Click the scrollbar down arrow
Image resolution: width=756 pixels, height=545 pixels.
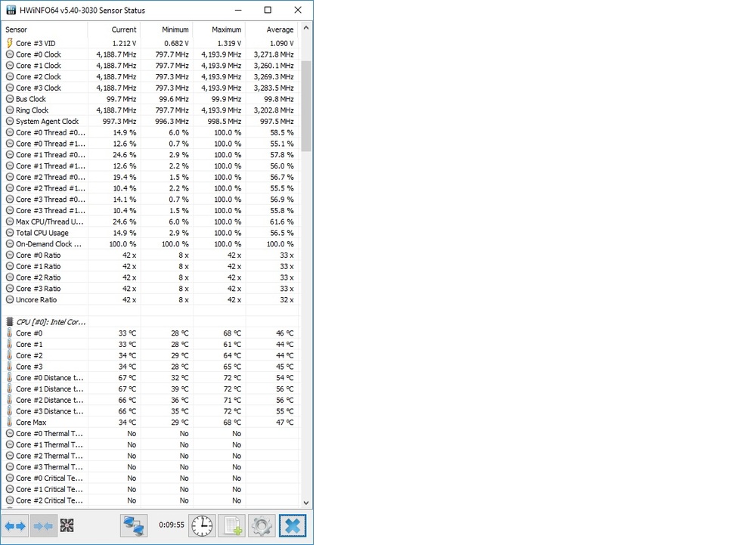pos(306,502)
